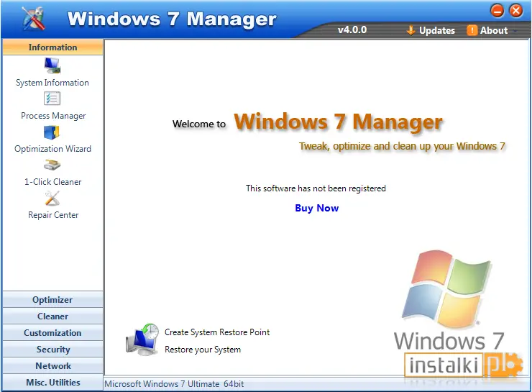The width and height of the screenshot is (532, 392).
Task: Click the status bar Windows 7 Ultimate text
Action: pyautogui.click(x=174, y=384)
